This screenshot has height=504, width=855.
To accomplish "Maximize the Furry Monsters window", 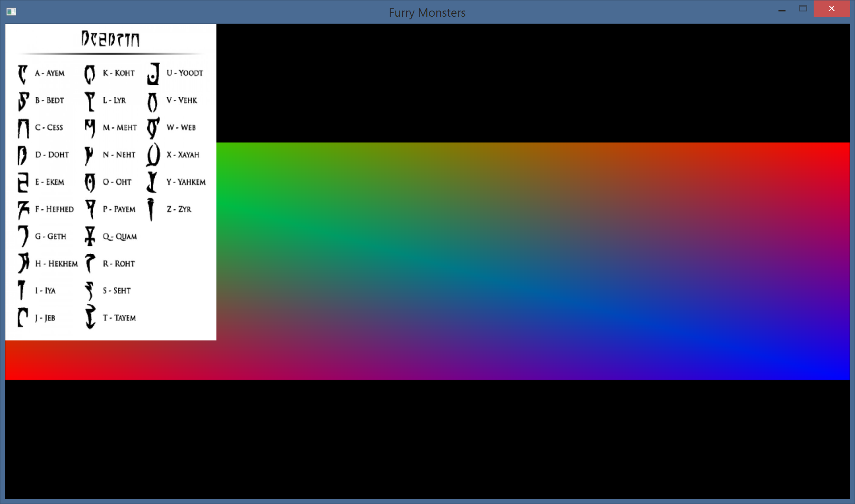I will [x=803, y=9].
